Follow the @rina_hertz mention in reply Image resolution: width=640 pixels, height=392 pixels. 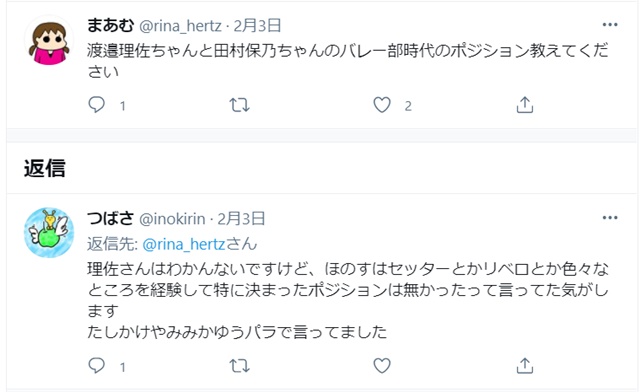184,244
